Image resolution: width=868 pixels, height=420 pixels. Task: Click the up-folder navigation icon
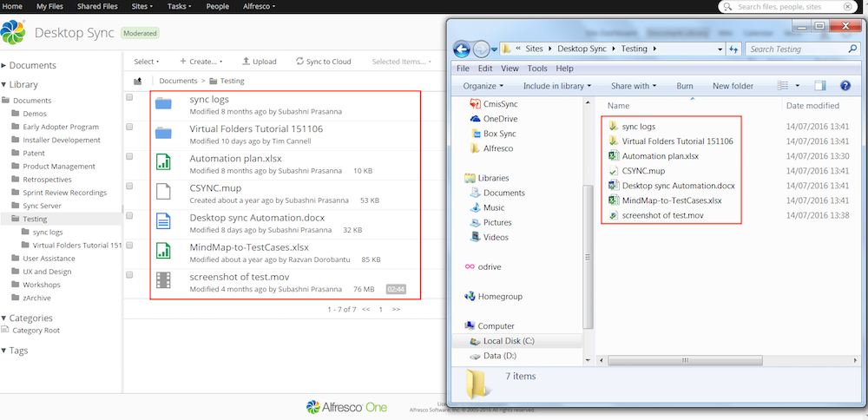pos(137,81)
